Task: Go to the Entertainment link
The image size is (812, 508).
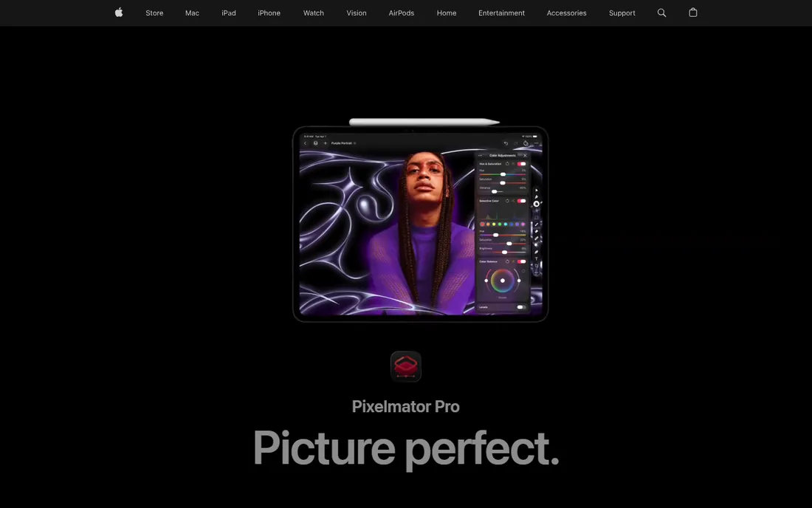Action: pyautogui.click(x=501, y=13)
